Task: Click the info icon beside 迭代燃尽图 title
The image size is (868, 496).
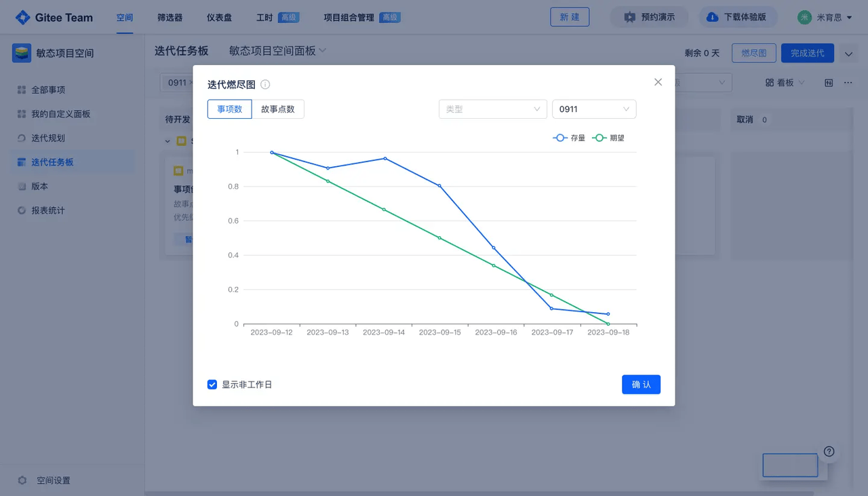Action: [x=265, y=85]
